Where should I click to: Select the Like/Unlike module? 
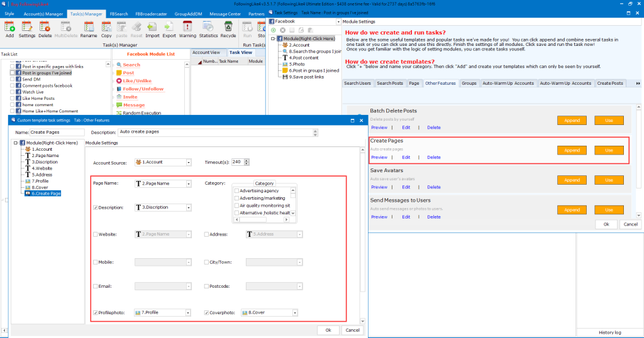(x=136, y=81)
